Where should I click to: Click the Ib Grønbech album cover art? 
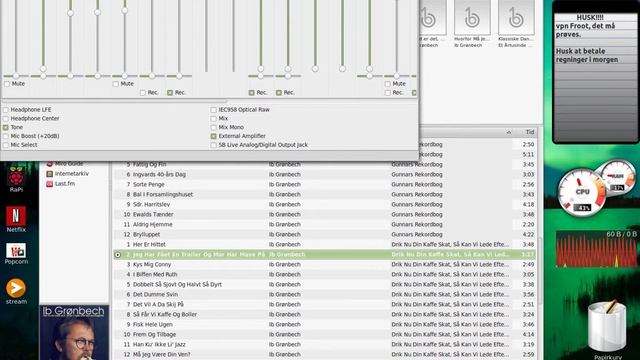pos(74,333)
